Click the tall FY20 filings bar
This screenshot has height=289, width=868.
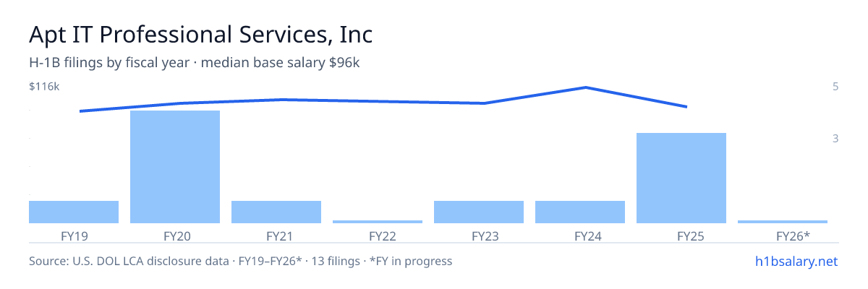[x=175, y=167]
